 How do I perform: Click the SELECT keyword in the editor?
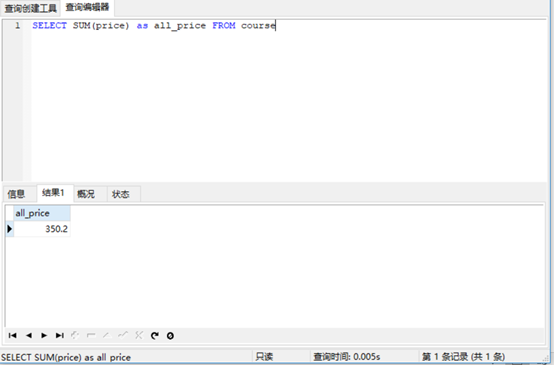[49, 25]
